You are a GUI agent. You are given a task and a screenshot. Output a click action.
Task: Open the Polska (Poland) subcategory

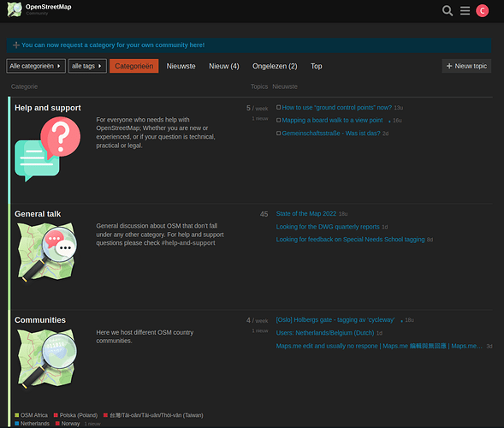[75, 415]
